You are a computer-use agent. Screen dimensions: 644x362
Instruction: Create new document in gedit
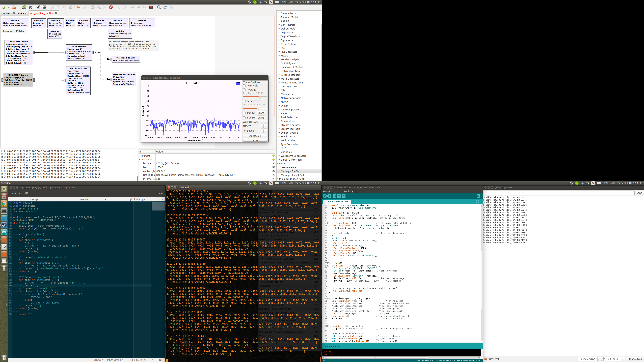27,193
